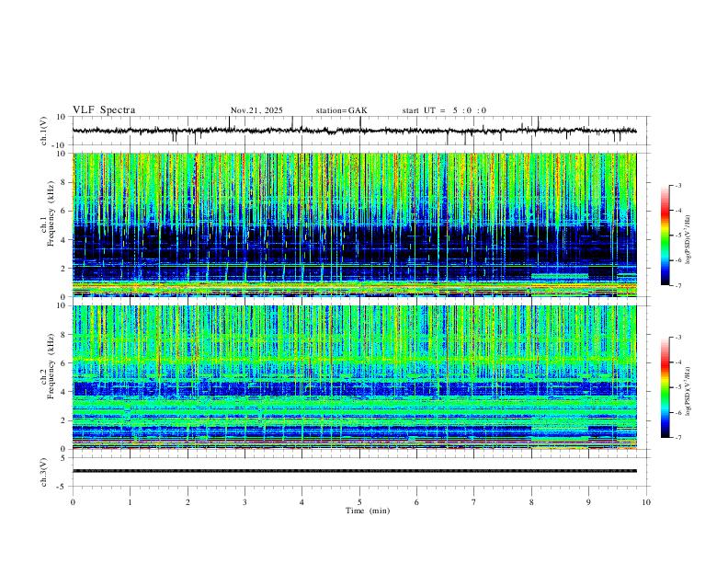728x563 pixels.
Task: Click the ch.3 black signal band
Action: pyautogui.click(x=354, y=471)
